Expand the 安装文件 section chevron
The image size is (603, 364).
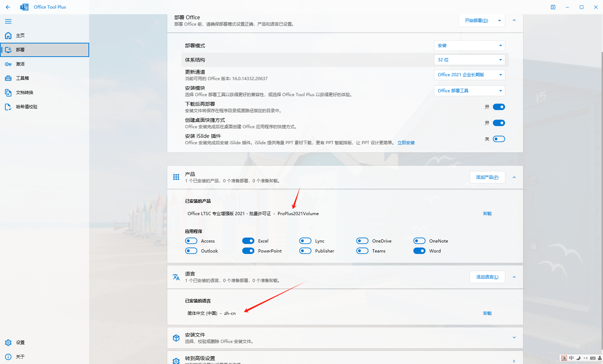click(x=514, y=338)
